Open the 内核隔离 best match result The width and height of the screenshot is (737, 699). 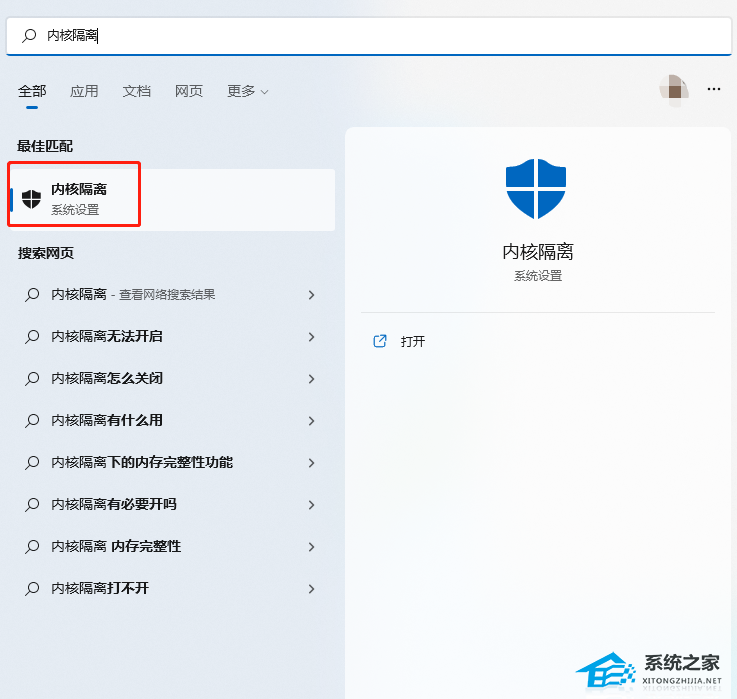coord(79,198)
